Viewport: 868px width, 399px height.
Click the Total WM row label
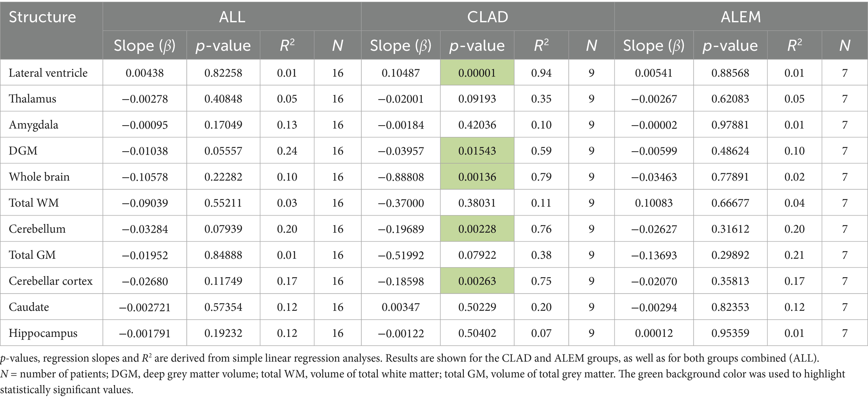[x=34, y=203]
